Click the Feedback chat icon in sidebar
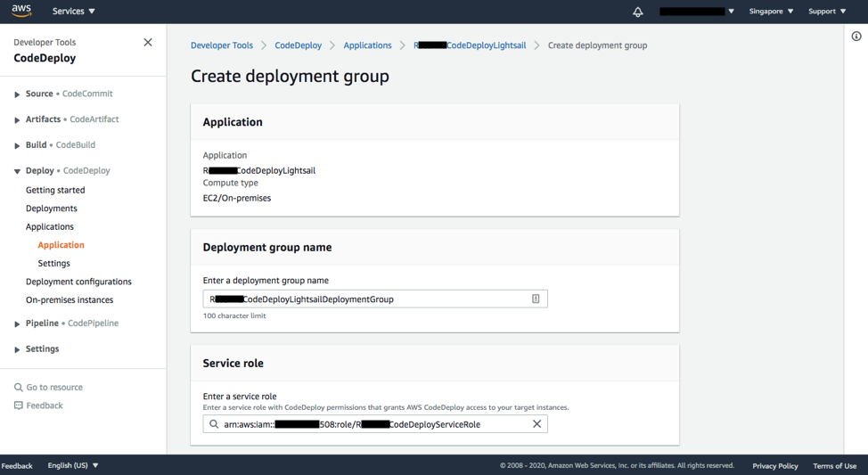The height and width of the screenshot is (475, 868). [x=18, y=405]
